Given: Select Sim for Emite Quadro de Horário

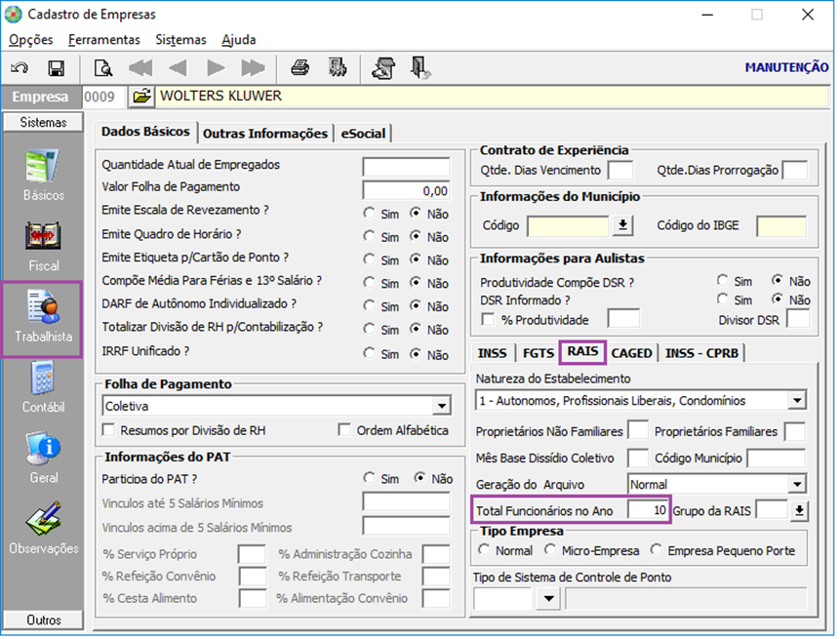Looking at the screenshot, I should coord(369,236).
